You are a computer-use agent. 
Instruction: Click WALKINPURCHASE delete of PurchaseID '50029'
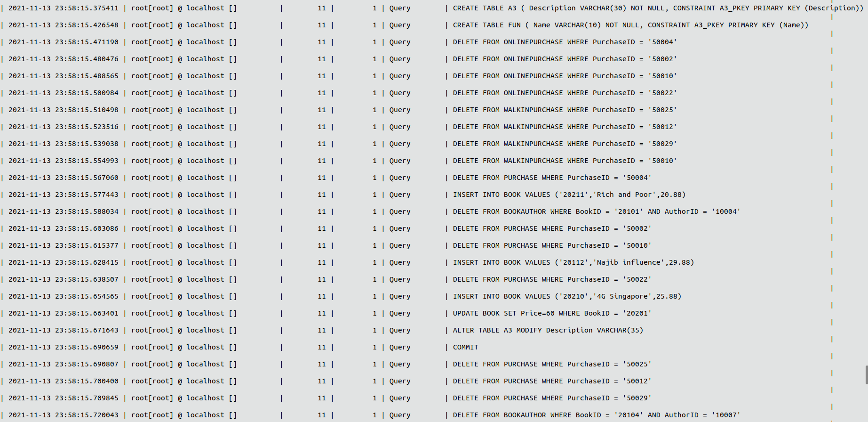[x=565, y=144]
